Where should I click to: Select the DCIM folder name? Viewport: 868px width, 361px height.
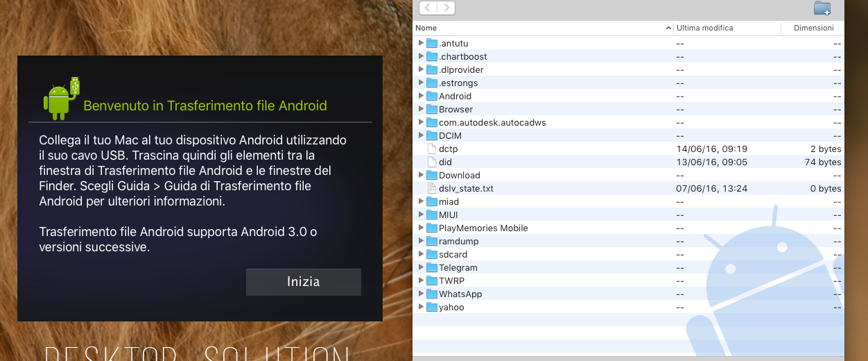click(x=450, y=135)
